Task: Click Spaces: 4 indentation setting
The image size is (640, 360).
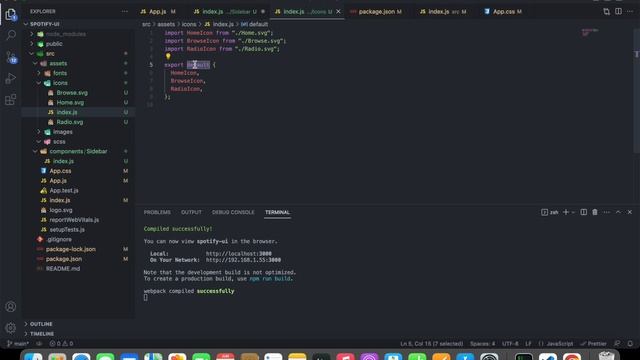Action: (482, 344)
